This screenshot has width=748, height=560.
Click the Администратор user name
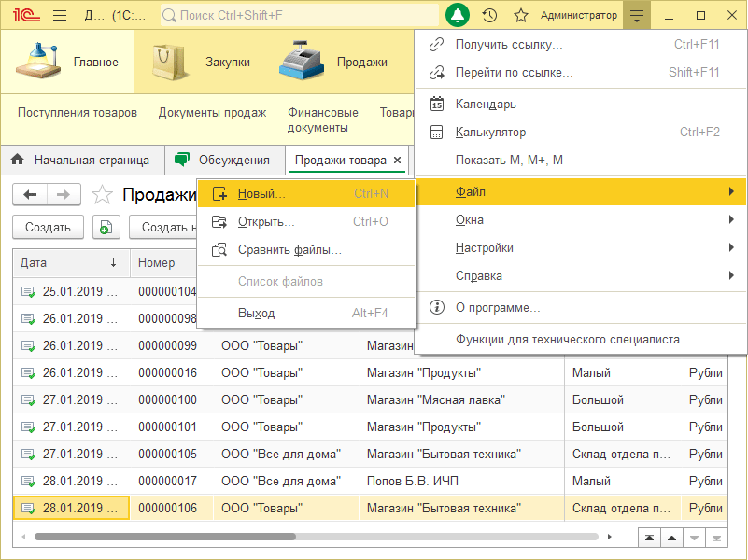[x=579, y=15]
